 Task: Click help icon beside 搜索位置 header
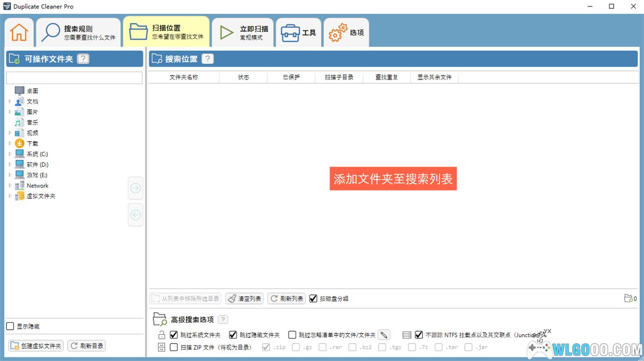click(x=208, y=59)
